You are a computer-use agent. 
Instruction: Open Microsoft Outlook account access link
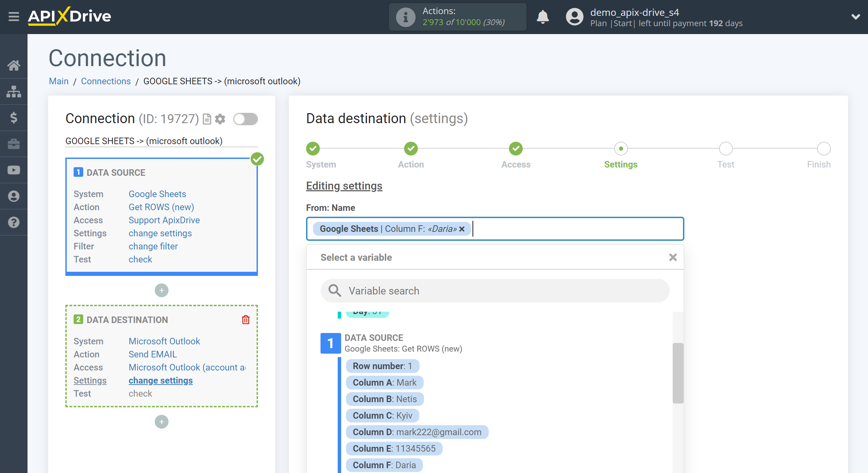point(187,367)
